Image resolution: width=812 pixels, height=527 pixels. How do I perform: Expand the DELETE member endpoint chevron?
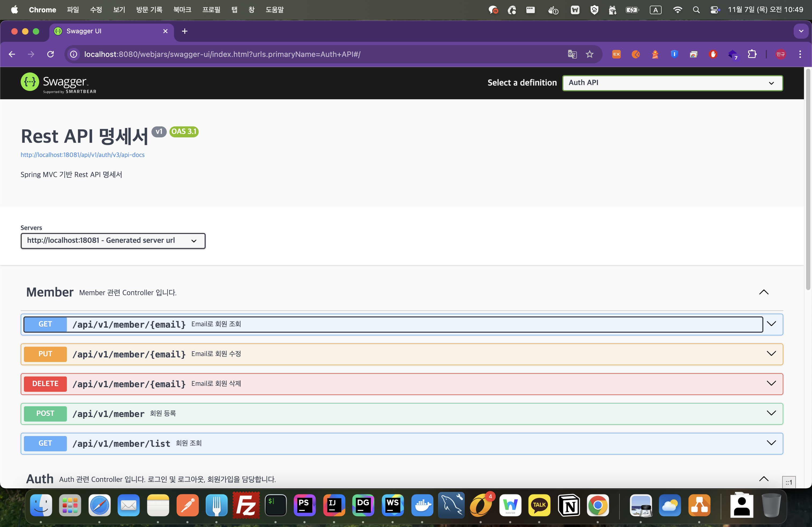(771, 383)
